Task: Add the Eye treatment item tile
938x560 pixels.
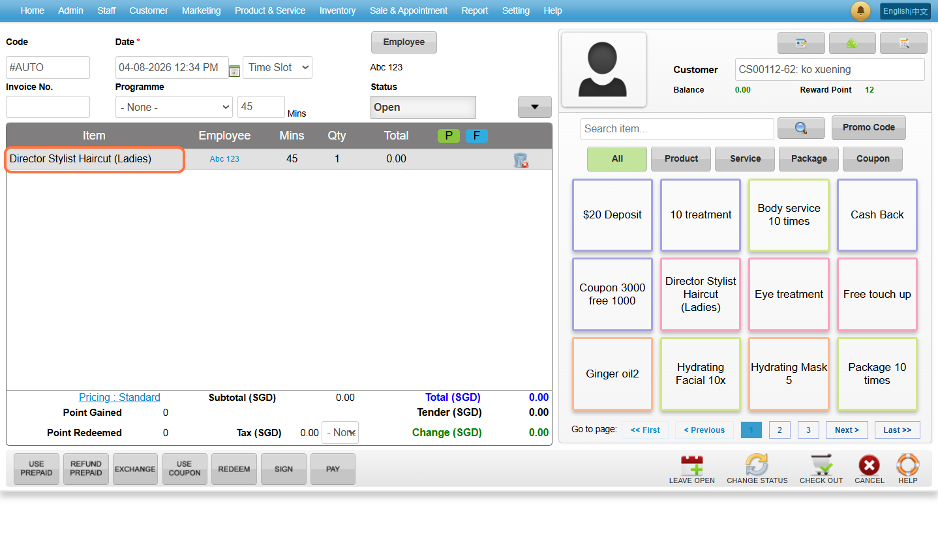Action: [789, 295]
